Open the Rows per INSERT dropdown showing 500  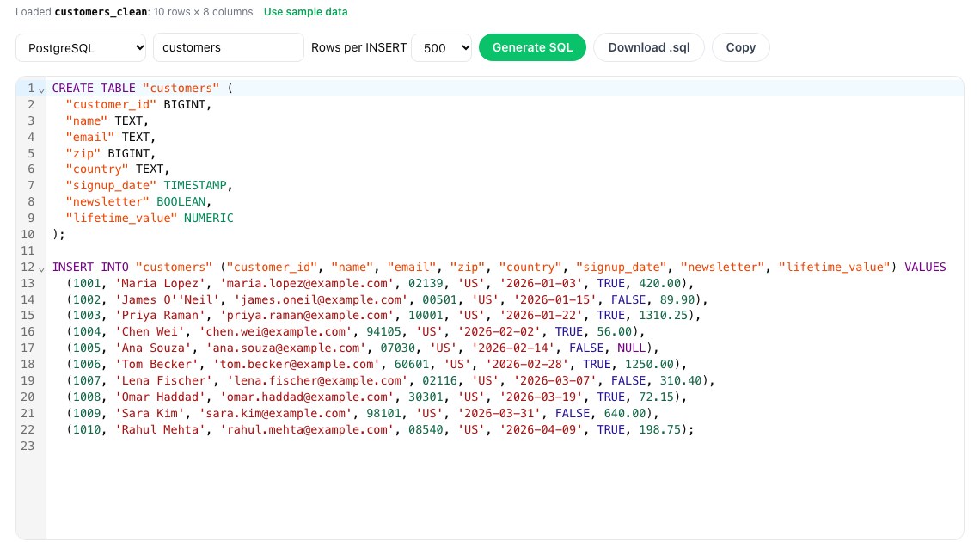[441, 47]
